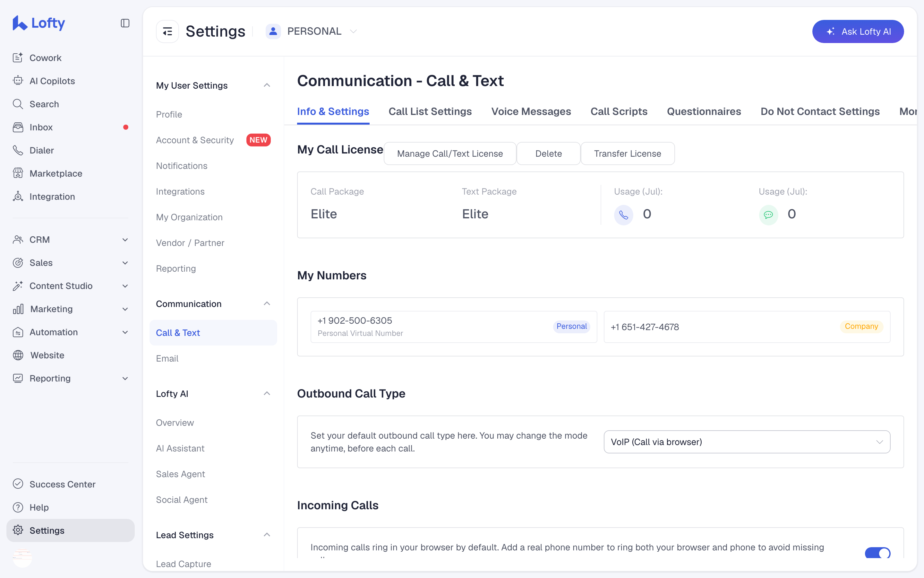This screenshot has height=578, width=924.
Task: Open the Marketplace store icon
Action: [18, 173]
